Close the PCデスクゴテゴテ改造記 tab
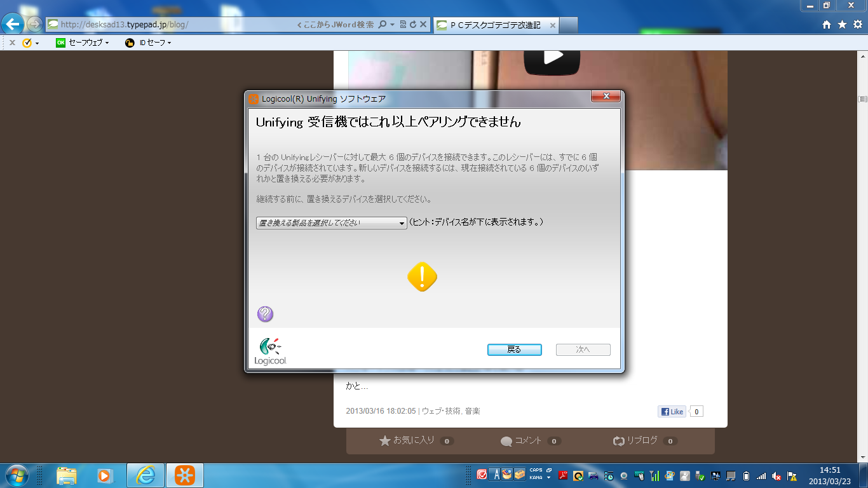 click(552, 25)
